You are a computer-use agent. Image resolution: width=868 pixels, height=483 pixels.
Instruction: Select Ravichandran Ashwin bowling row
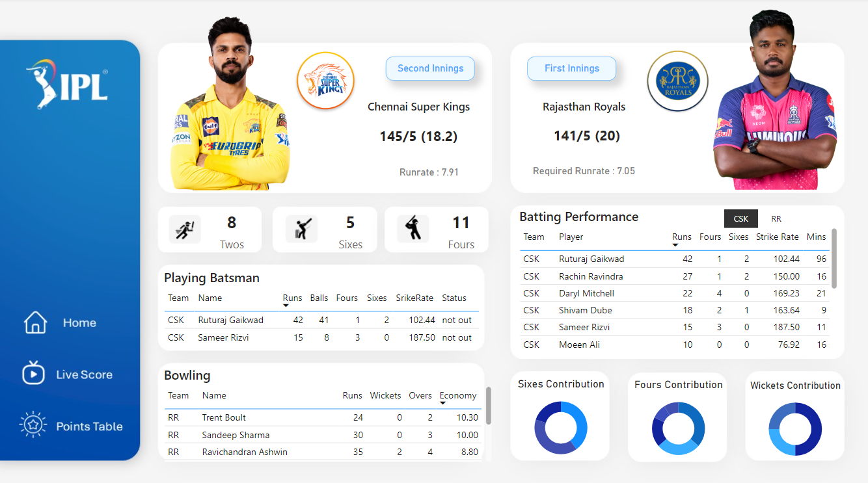[323, 452]
